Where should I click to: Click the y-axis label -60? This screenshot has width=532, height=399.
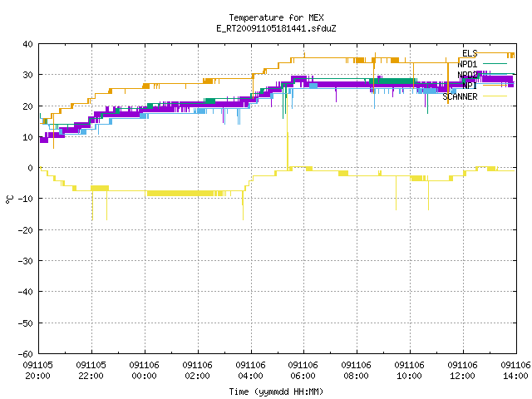click(26, 354)
